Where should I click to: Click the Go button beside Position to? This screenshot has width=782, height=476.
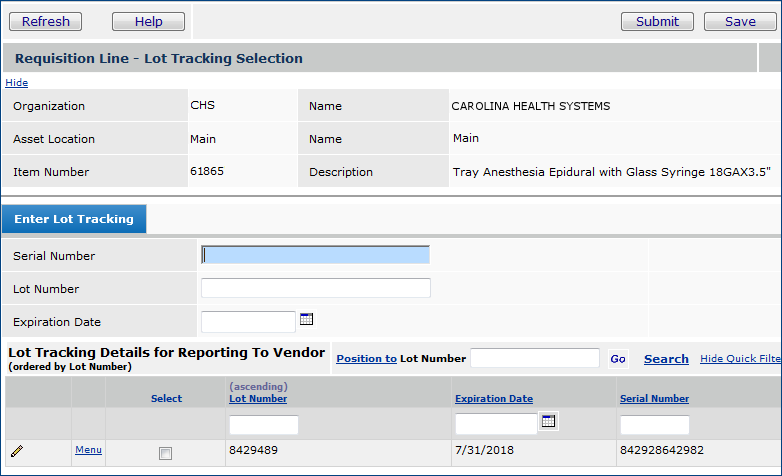(618, 359)
